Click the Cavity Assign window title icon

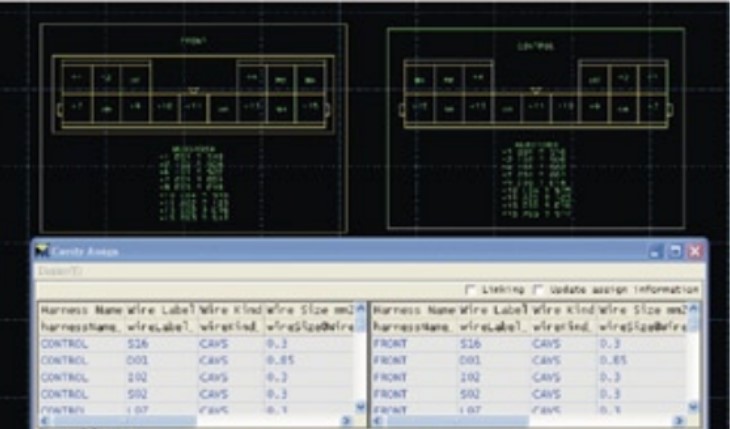coord(43,252)
